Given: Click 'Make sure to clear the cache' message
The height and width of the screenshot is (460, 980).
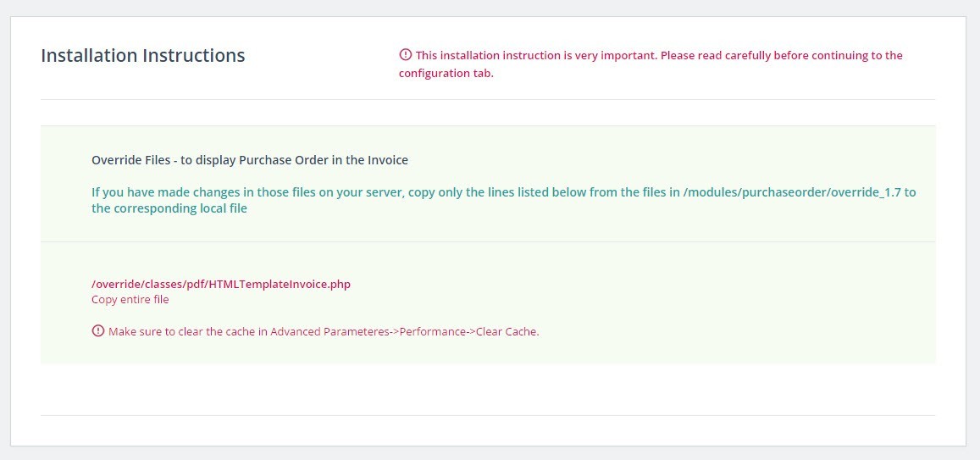Looking at the screenshot, I should [324, 332].
